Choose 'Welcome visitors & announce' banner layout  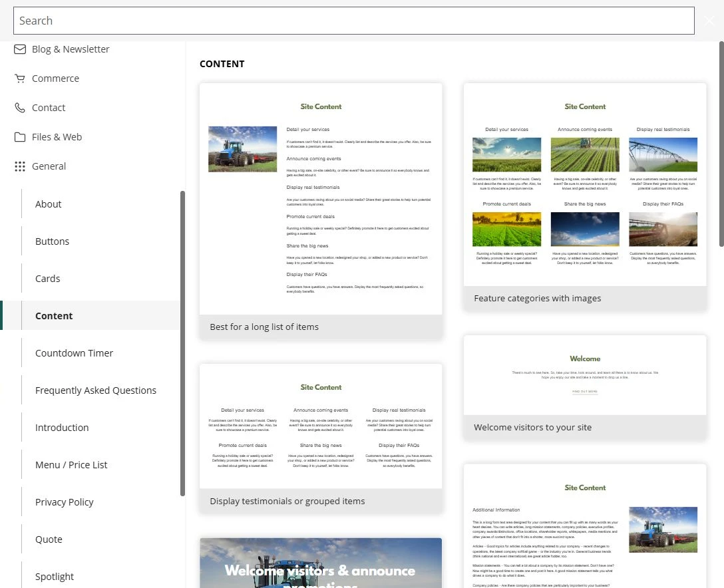[x=321, y=563]
